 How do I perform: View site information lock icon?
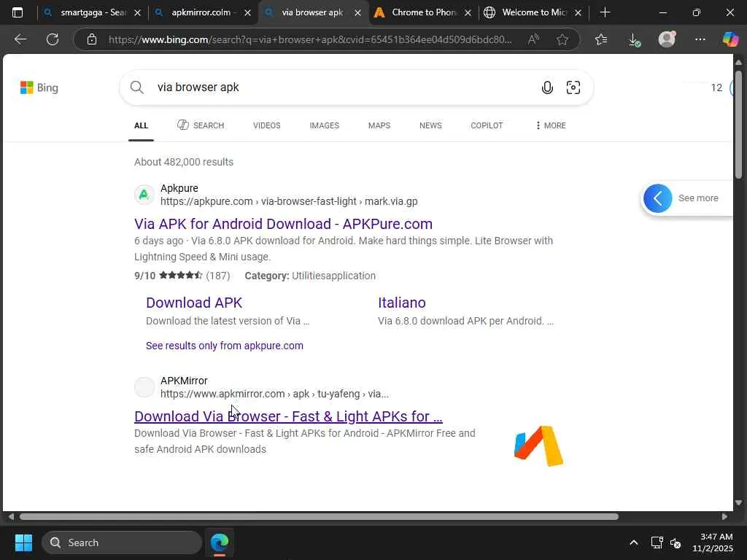point(92,39)
